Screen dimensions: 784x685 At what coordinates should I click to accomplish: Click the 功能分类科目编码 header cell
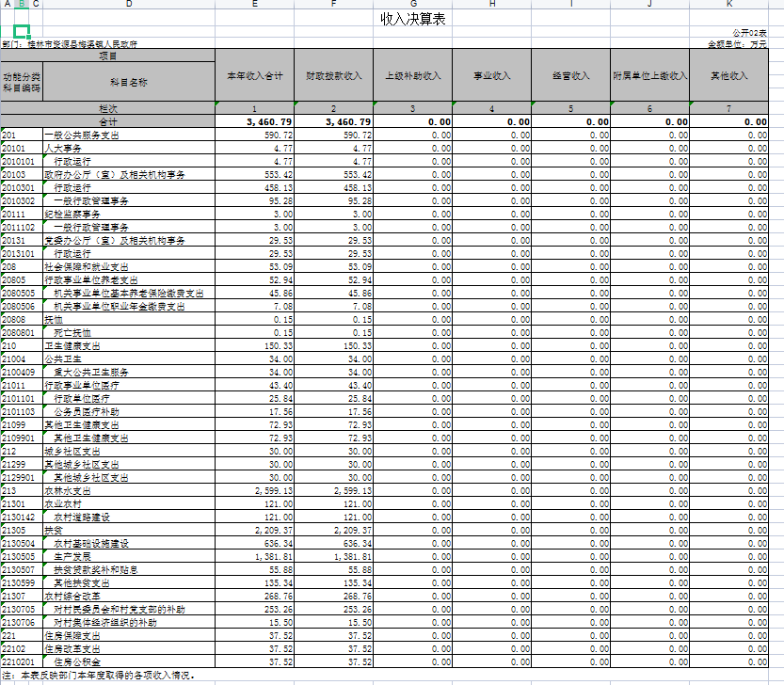click(x=21, y=82)
